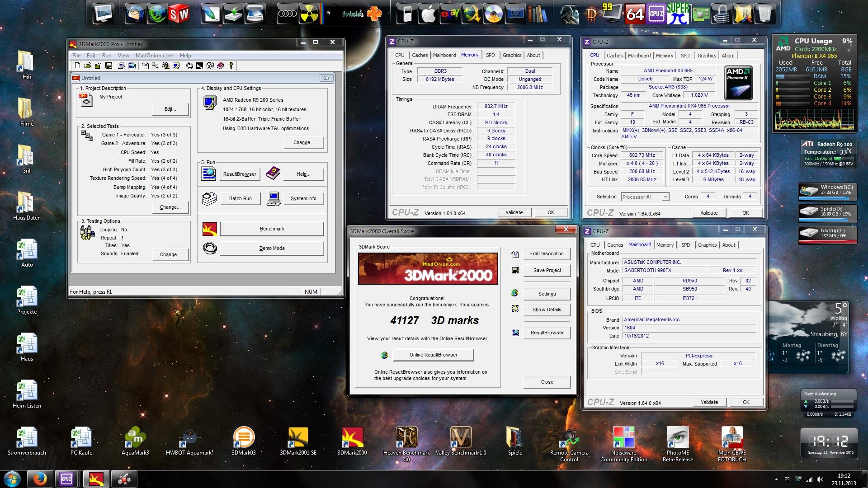Expand the Processor #1 selection dropdown in CPU-Z
868x488 pixels.
click(665, 197)
